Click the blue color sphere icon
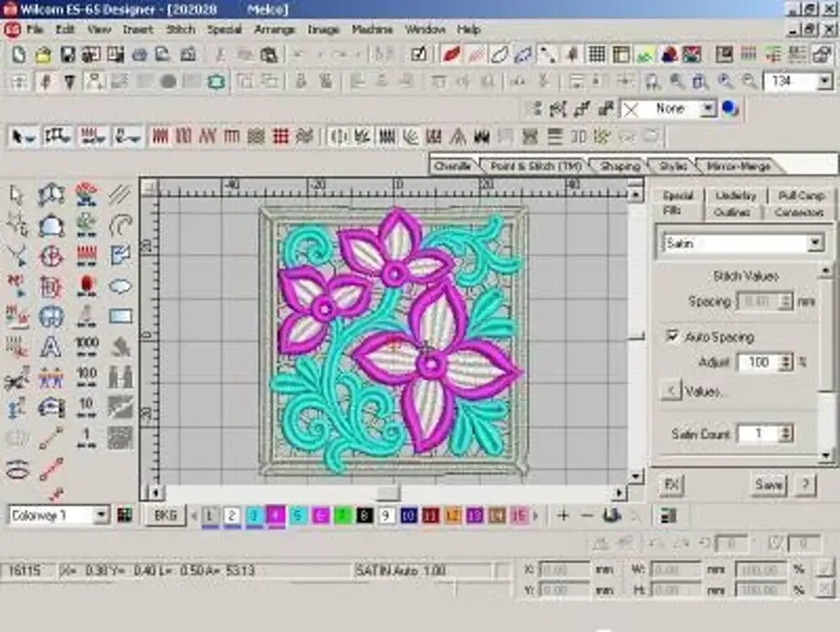 (x=730, y=108)
